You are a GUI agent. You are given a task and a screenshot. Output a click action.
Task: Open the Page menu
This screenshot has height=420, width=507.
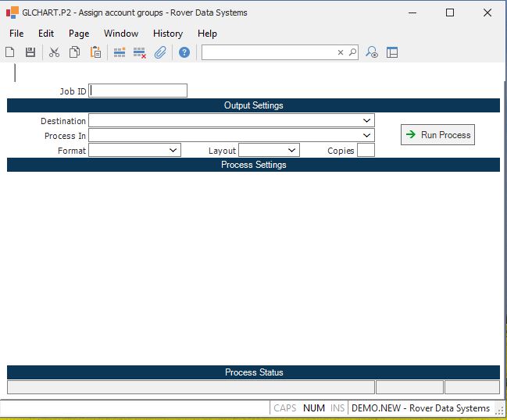pos(79,34)
